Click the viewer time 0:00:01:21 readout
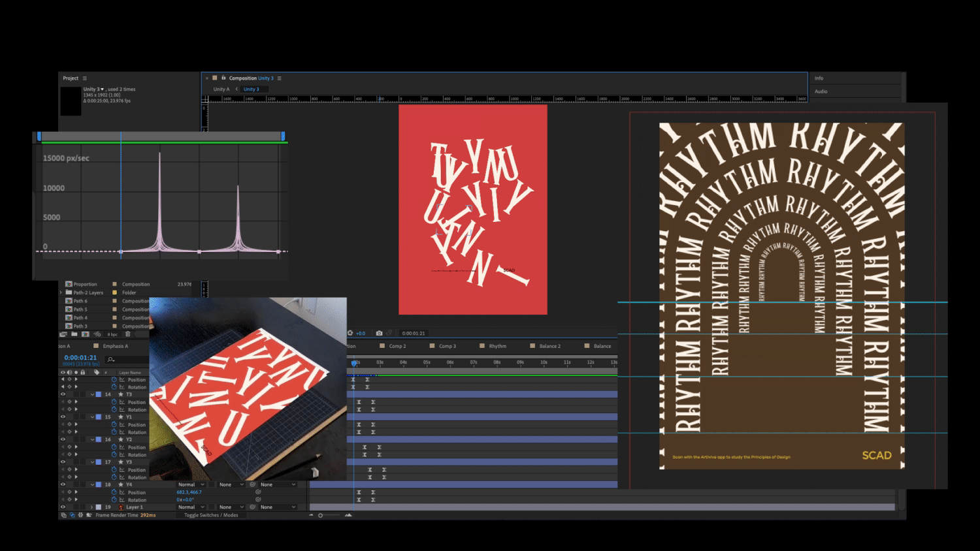Image resolution: width=980 pixels, height=551 pixels. pos(414,334)
